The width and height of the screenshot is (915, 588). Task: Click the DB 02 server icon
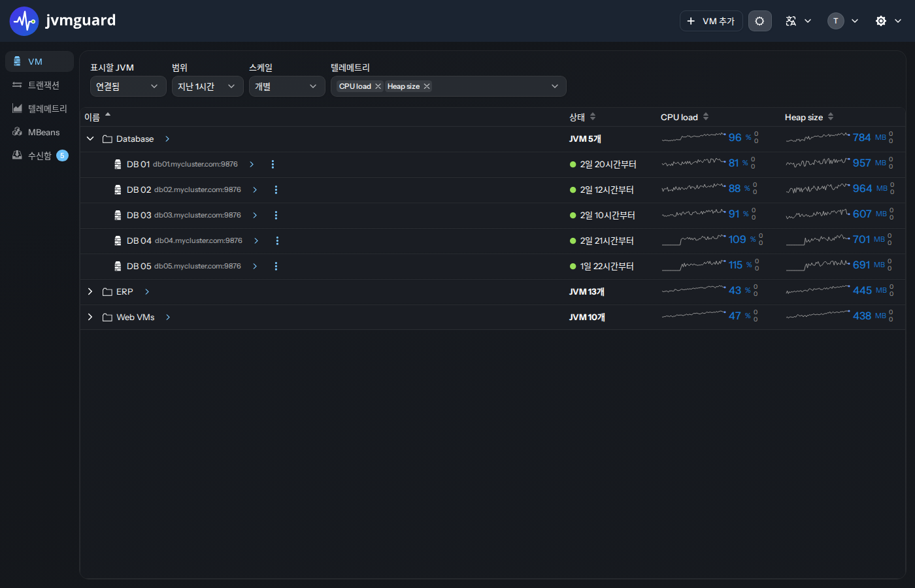click(118, 190)
